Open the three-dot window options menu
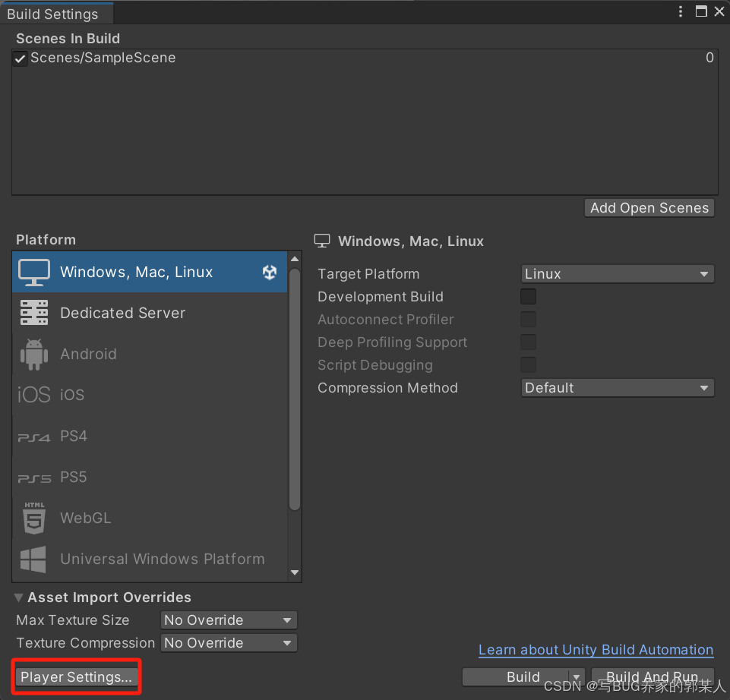730x700 pixels. [x=681, y=11]
